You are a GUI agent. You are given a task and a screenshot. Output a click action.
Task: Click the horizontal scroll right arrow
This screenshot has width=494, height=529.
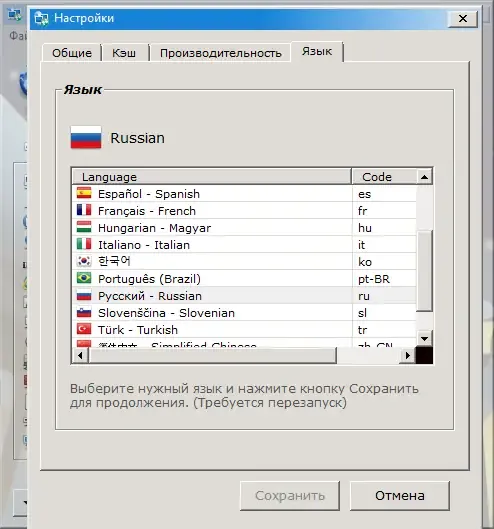pos(408,355)
